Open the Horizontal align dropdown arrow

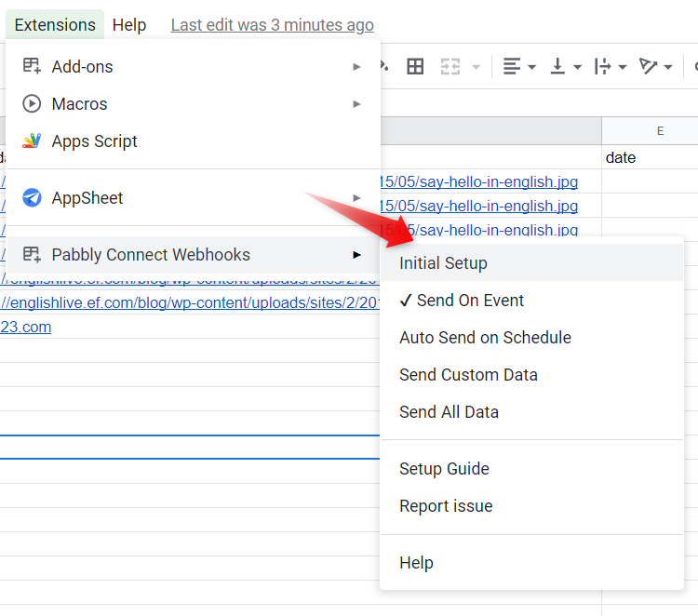pyautogui.click(x=531, y=67)
